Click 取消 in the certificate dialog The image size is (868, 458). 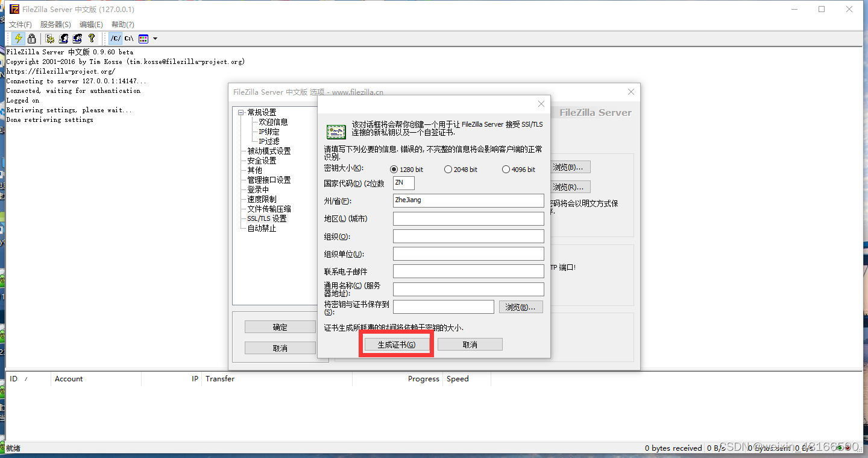[470, 345]
